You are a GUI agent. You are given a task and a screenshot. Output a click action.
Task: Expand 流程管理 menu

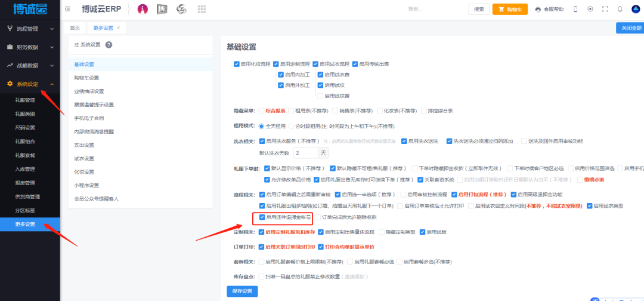coord(30,29)
